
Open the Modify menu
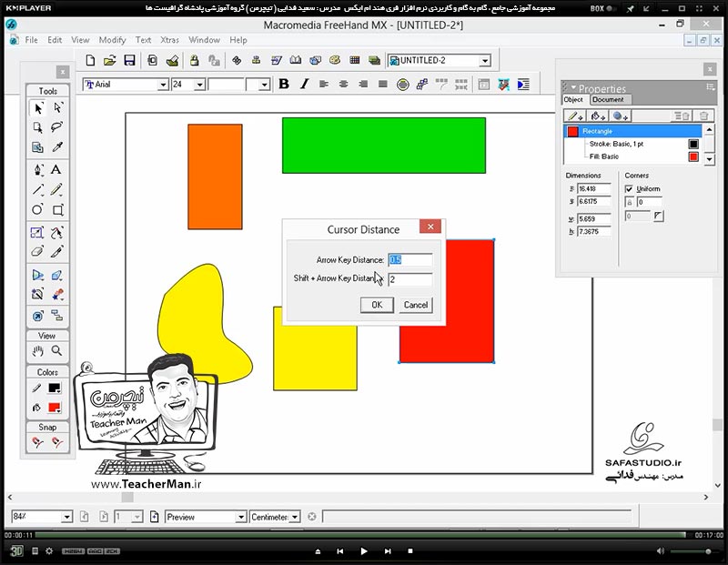point(112,40)
